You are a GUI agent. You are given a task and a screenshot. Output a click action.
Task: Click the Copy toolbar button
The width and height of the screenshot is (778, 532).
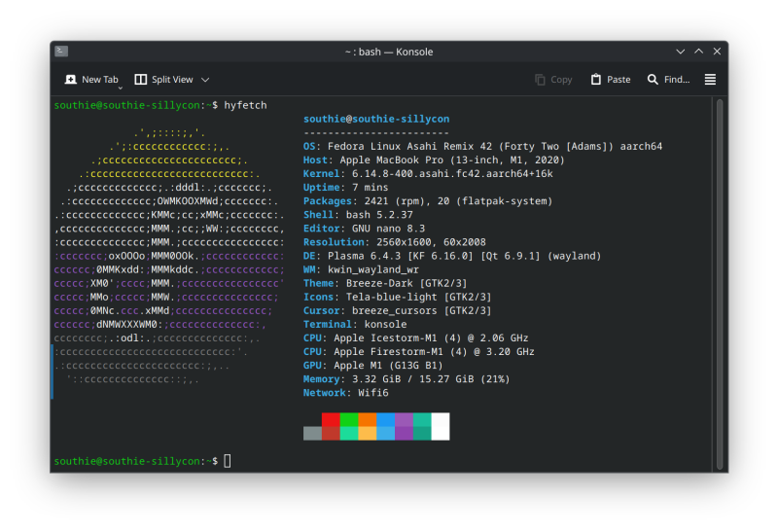click(553, 80)
